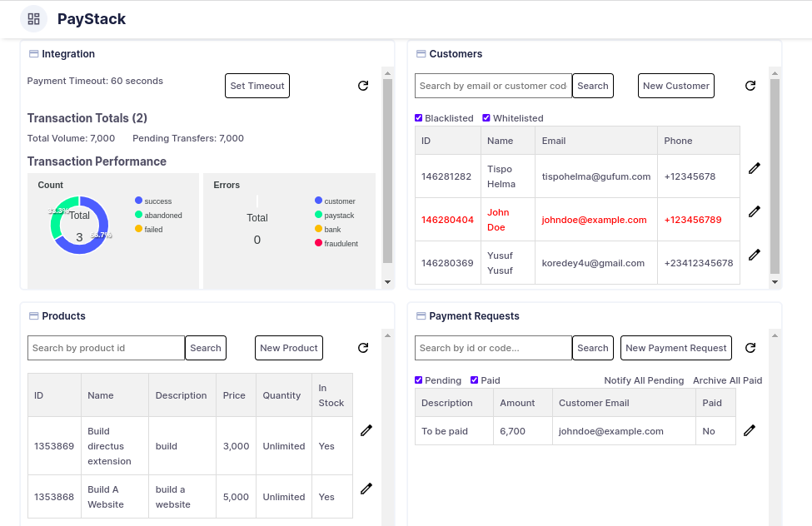Refresh the Payment Requests panel
812x526 pixels.
coord(750,348)
